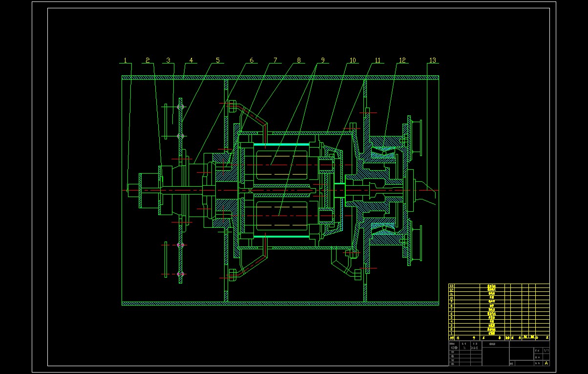
Task: Click part callout number 10
Action: [353, 61]
